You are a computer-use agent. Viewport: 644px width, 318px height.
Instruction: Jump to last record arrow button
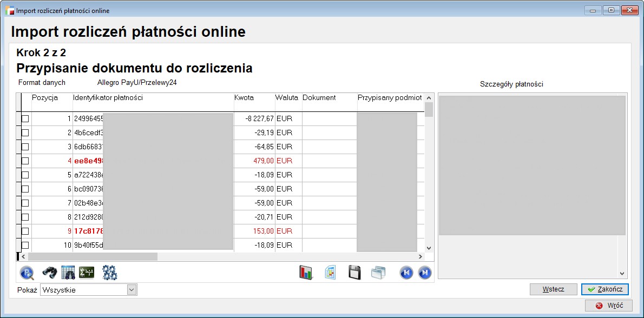(425, 273)
